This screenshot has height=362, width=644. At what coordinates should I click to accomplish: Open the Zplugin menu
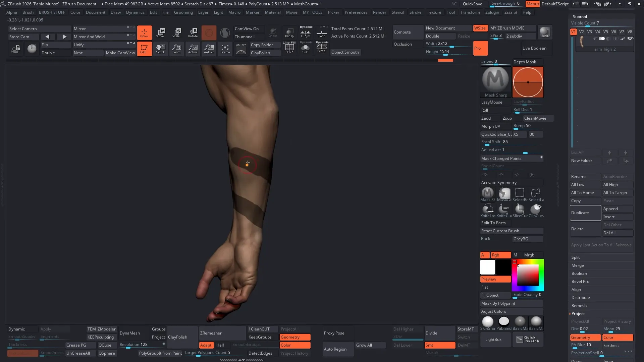click(x=492, y=12)
